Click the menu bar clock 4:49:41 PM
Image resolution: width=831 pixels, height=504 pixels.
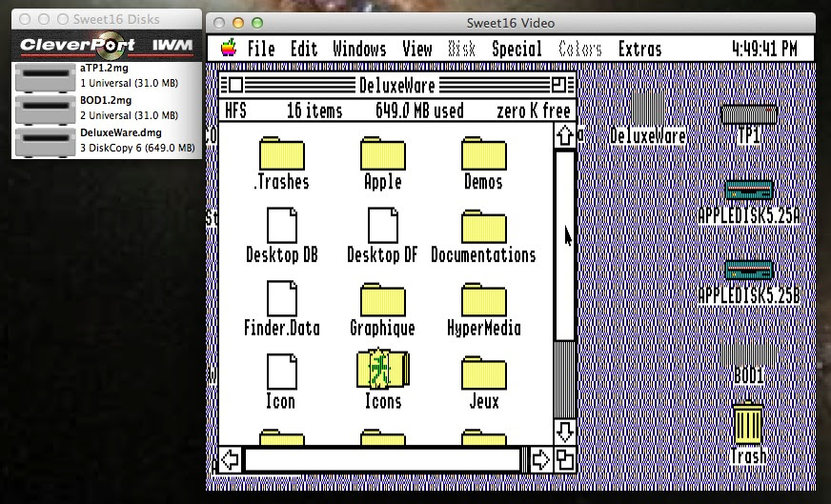(x=764, y=49)
